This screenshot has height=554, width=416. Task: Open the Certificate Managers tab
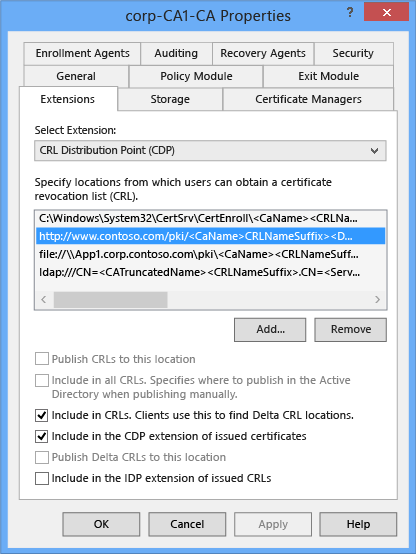[308, 99]
